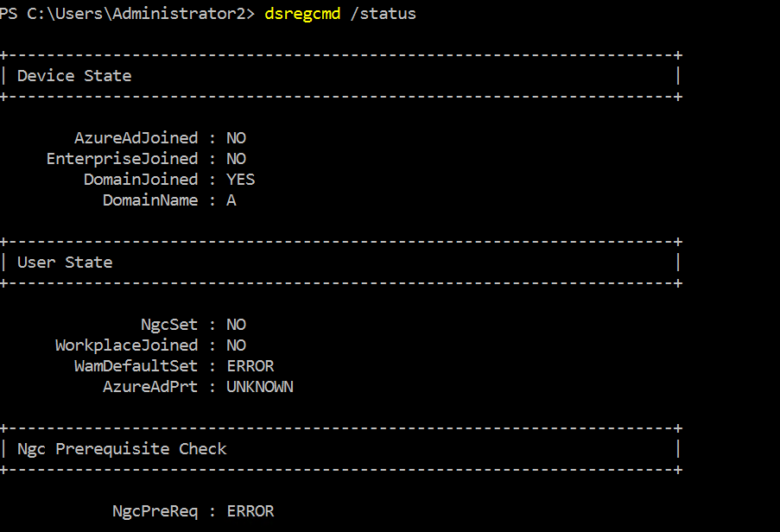Click the NgcSet label
The width and height of the screenshot is (780, 532).
(x=169, y=326)
